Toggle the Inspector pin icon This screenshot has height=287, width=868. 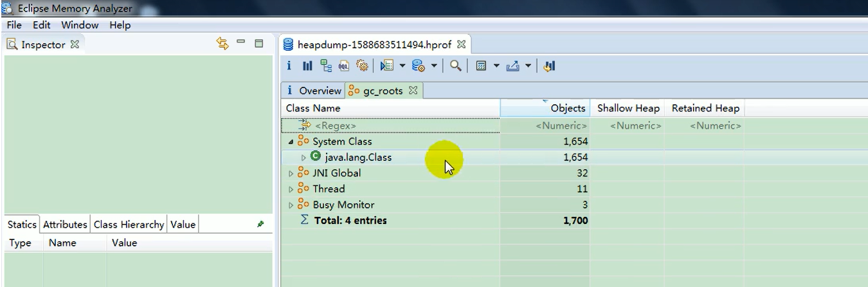pyautogui.click(x=260, y=224)
